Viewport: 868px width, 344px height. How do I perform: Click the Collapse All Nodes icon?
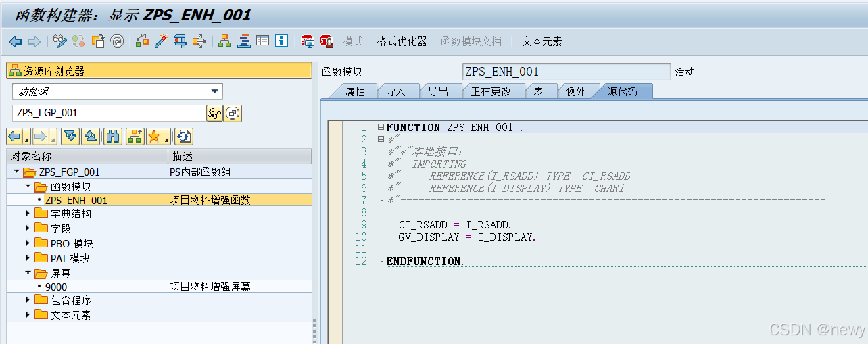click(x=91, y=137)
